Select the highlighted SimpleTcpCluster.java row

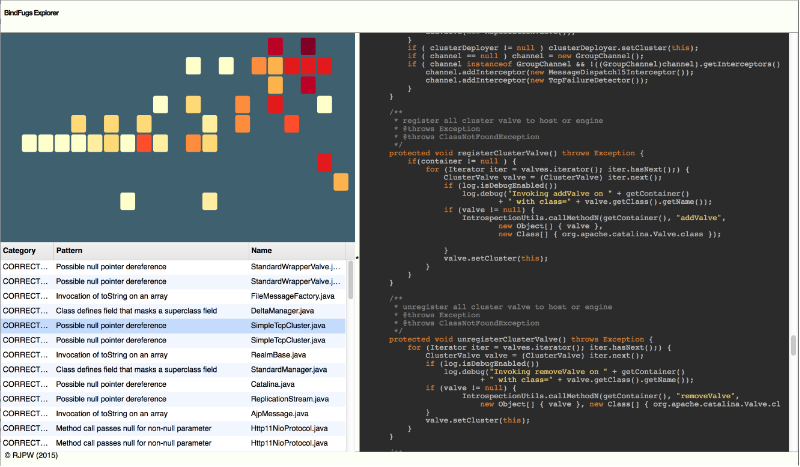tap(173, 326)
